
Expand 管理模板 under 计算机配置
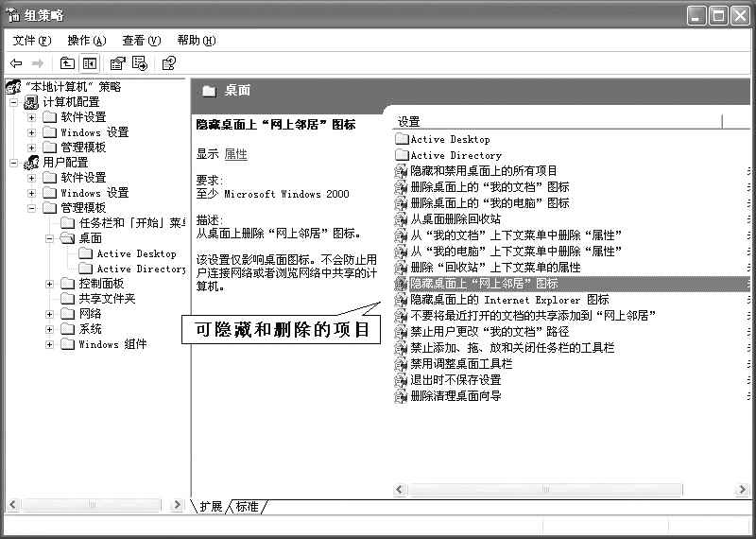pos(31,148)
